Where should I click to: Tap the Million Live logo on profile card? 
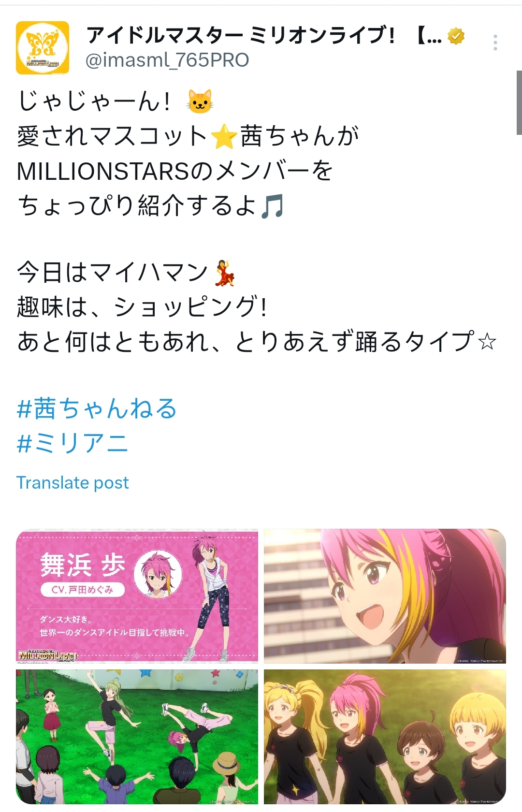point(47,655)
